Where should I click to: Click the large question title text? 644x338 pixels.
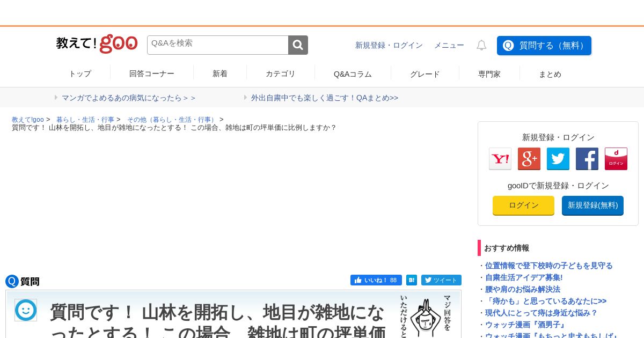(218, 321)
